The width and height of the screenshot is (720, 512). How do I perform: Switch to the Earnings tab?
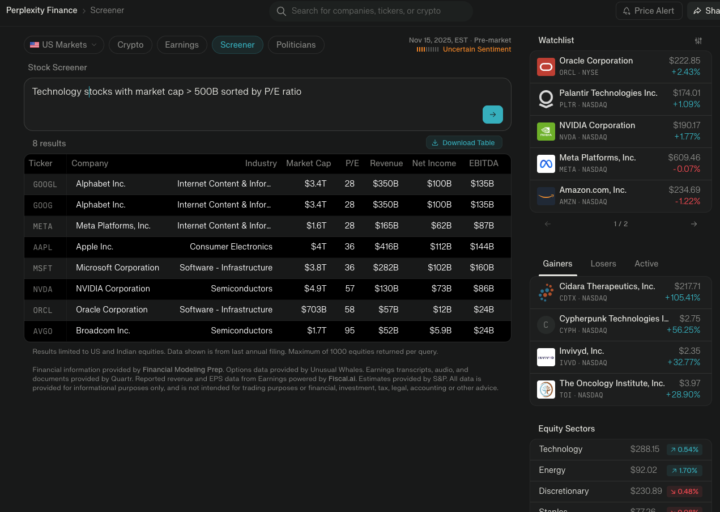[x=182, y=45]
